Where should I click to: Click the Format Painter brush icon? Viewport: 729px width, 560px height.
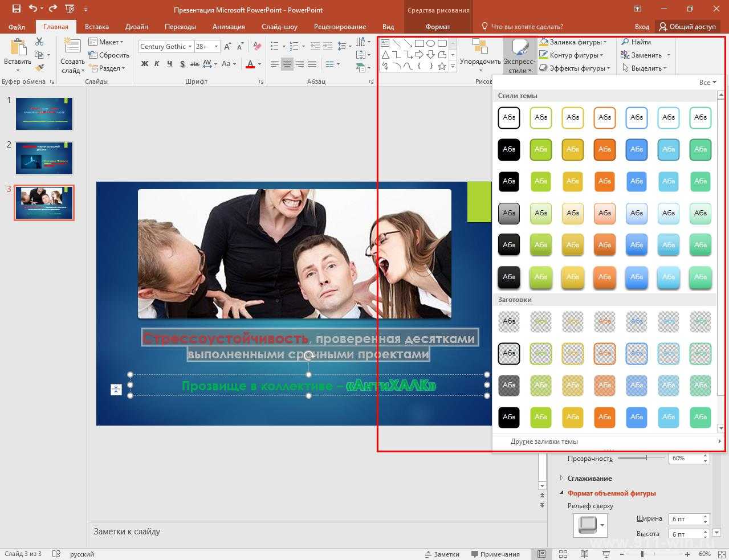39,68
